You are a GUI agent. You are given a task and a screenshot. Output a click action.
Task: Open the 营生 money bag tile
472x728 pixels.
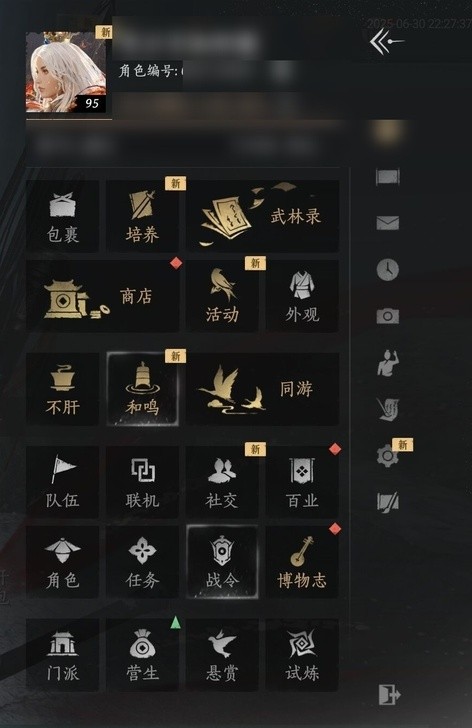142,655
